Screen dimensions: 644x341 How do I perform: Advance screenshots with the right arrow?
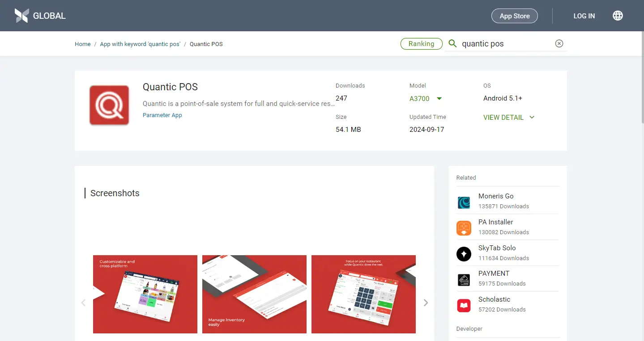click(x=426, y=303)
